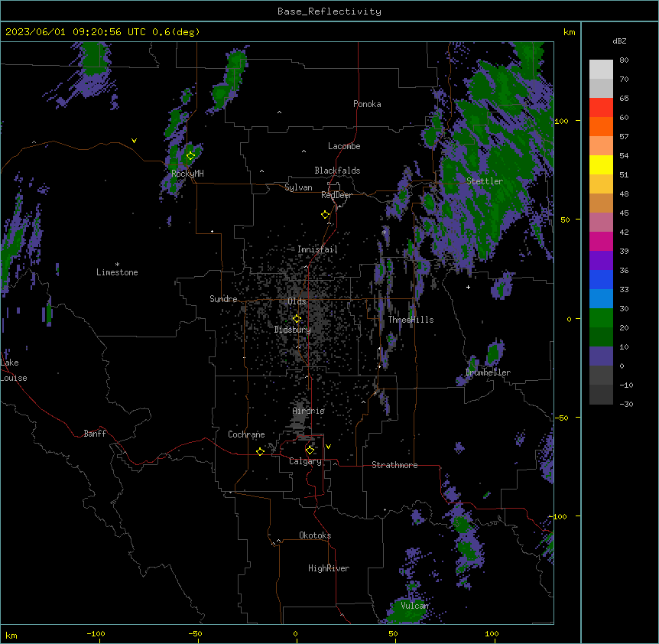This screenshot has height=644, width=659.
Task: Select the dusty pink swatch above 42 dBZ
Action: tap(601, 223)
